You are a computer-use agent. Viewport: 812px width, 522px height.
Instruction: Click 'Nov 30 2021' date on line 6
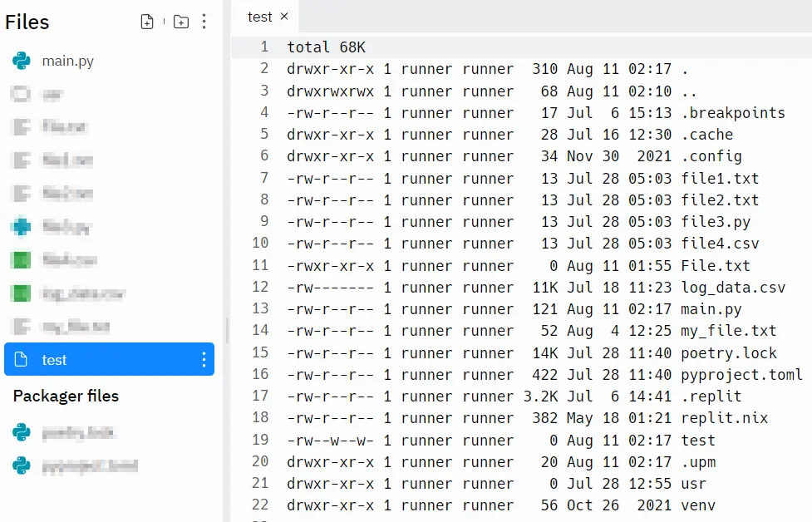(x=619, y=156)
